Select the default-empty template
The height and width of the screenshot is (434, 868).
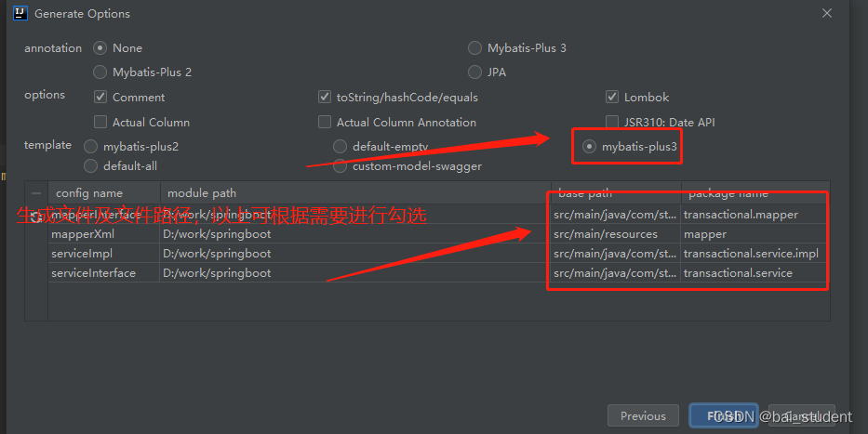click(340, 147)
